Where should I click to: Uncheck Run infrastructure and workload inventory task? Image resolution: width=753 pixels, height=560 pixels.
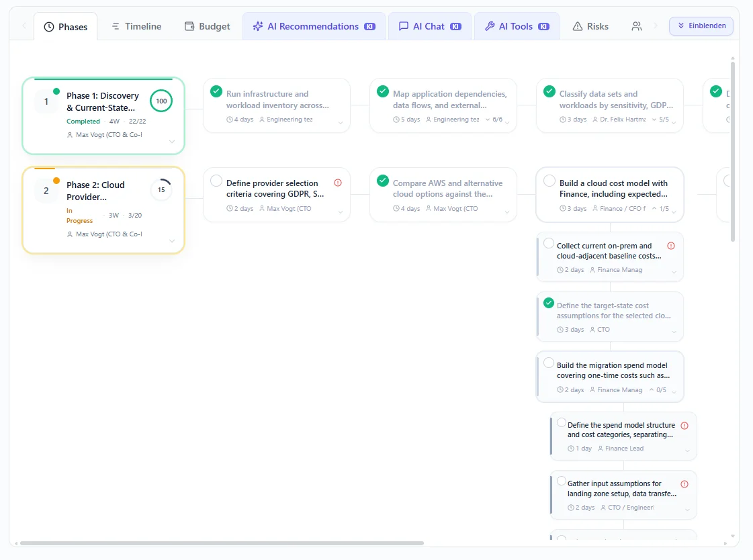[x=216, y=91]
